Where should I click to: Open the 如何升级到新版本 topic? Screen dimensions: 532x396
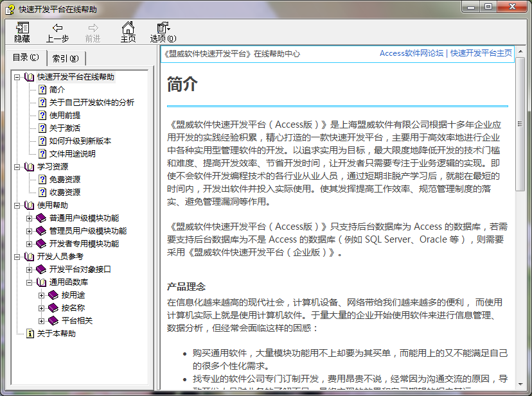pyautogui.click(x=80, y=141)
